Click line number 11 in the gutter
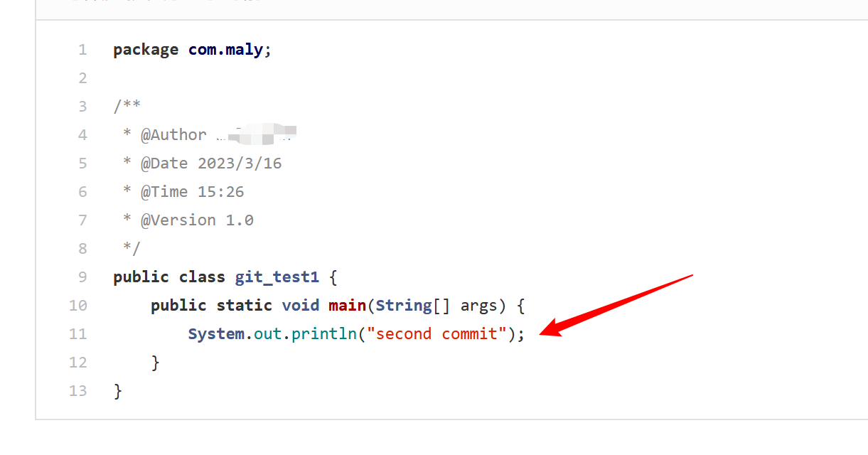Screen dimensions: 868x455 pyautogui.click(x=78, y=334)
